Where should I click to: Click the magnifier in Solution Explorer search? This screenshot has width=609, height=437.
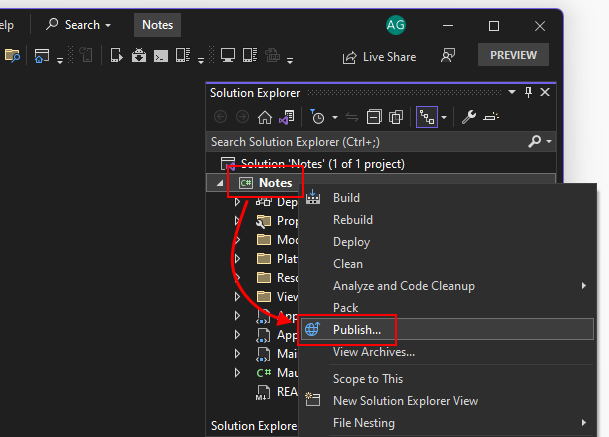[x=534, y=141]
